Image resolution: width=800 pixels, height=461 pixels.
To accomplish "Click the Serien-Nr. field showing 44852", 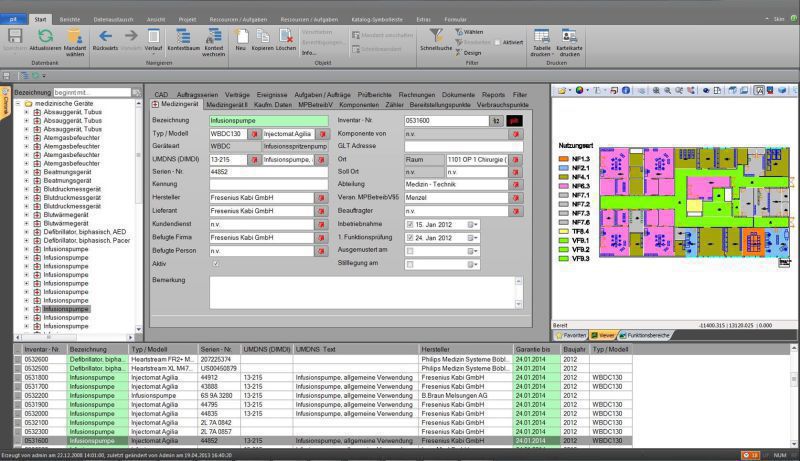I will [x=268, y=172].
